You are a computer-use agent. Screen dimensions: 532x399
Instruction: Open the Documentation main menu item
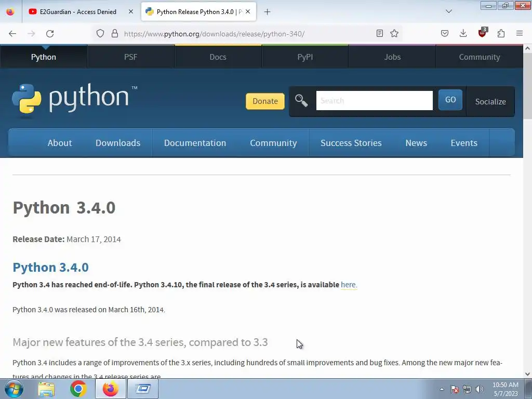(x=195, y=143)
